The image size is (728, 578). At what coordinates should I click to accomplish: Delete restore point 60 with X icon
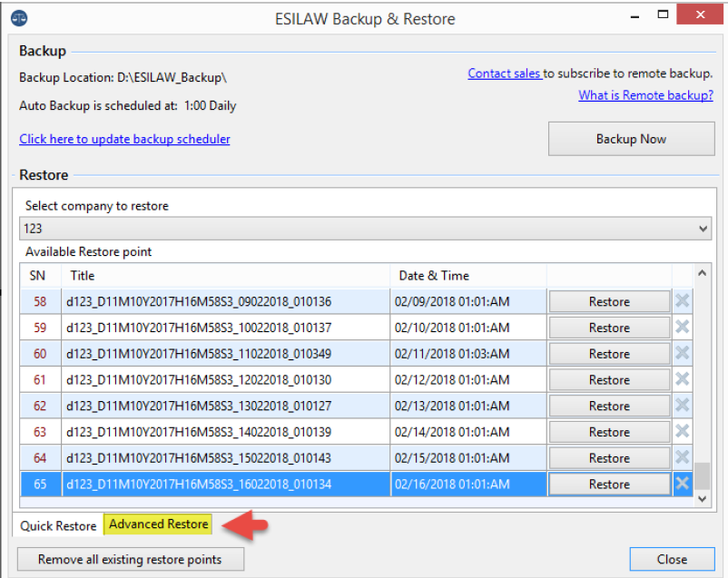point(682,353)
